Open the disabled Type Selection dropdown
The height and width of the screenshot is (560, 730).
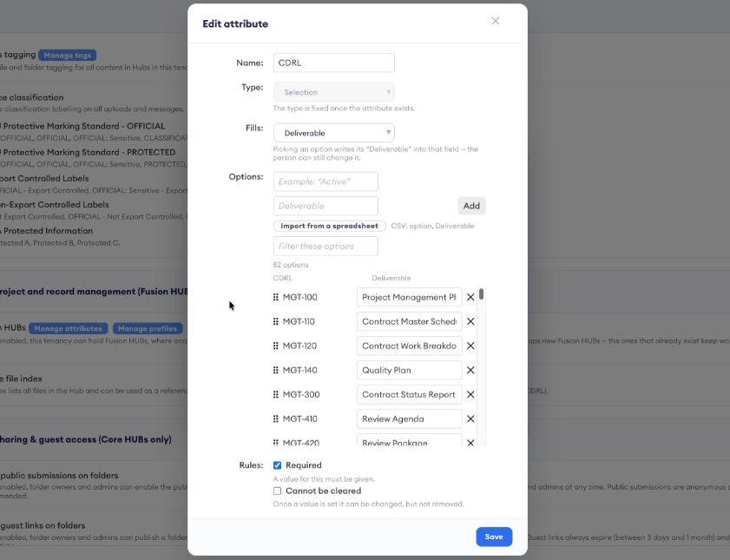334,92
